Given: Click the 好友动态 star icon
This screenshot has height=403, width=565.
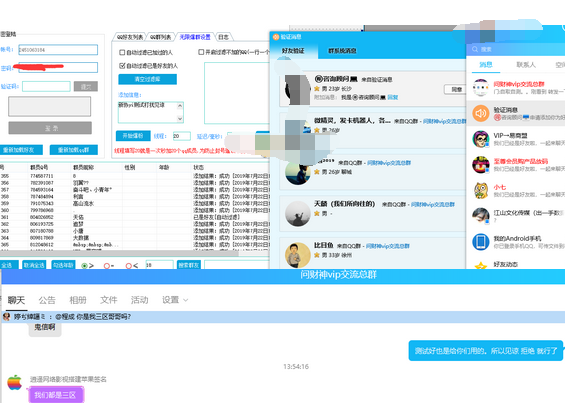Looking at the screenshot, I should 481,266.
